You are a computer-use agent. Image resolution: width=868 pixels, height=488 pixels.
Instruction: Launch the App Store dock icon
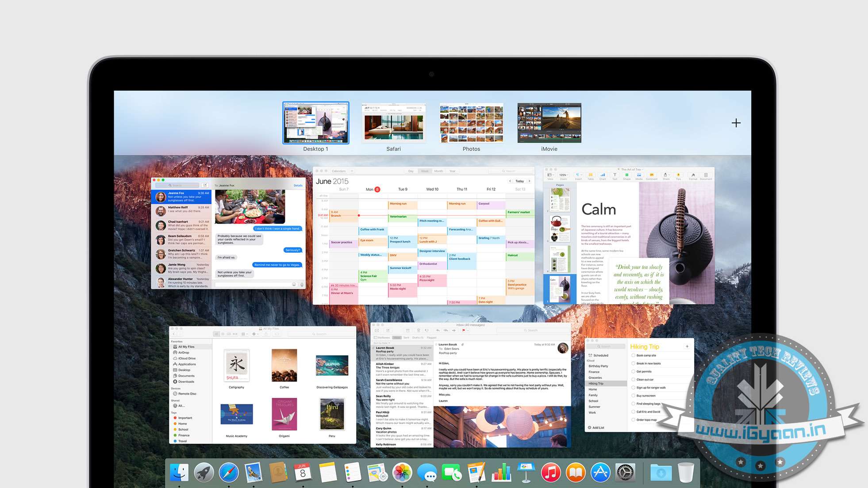[600, 473]
